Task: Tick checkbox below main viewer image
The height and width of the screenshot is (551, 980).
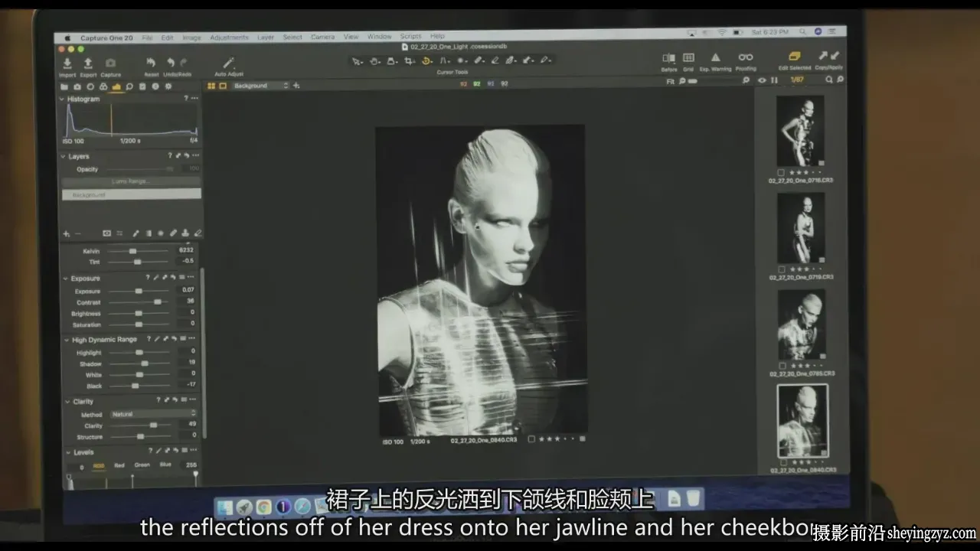Action: click(x=531, y=439)
